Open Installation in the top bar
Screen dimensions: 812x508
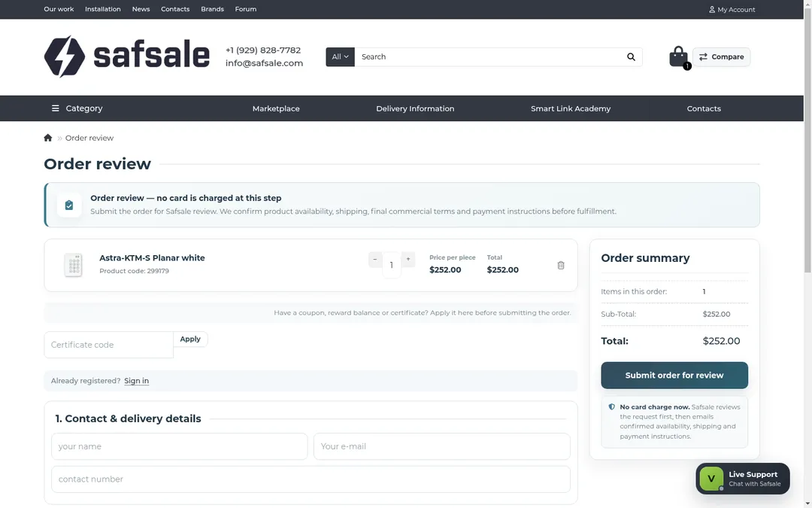(x=103, y=9)
